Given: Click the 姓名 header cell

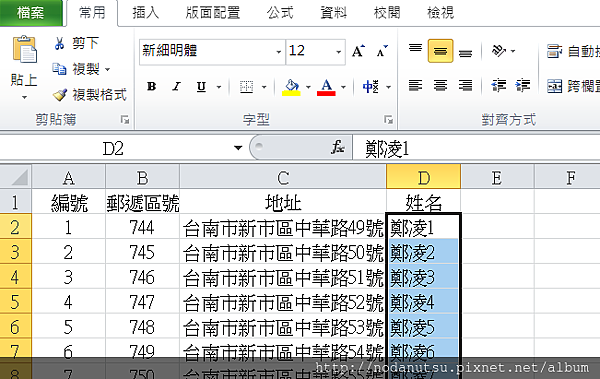Looking at the screenshot, I should 424,202.
